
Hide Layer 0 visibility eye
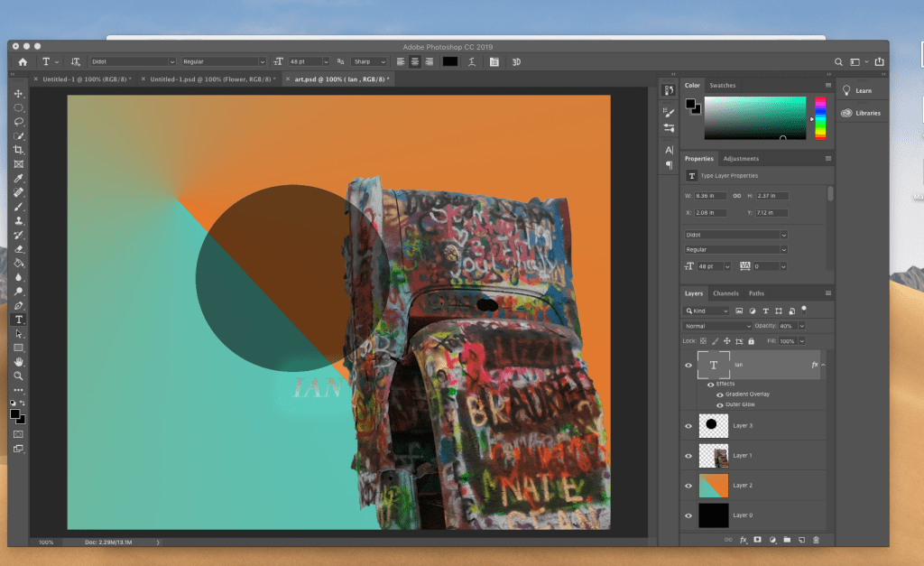(688, 515)
